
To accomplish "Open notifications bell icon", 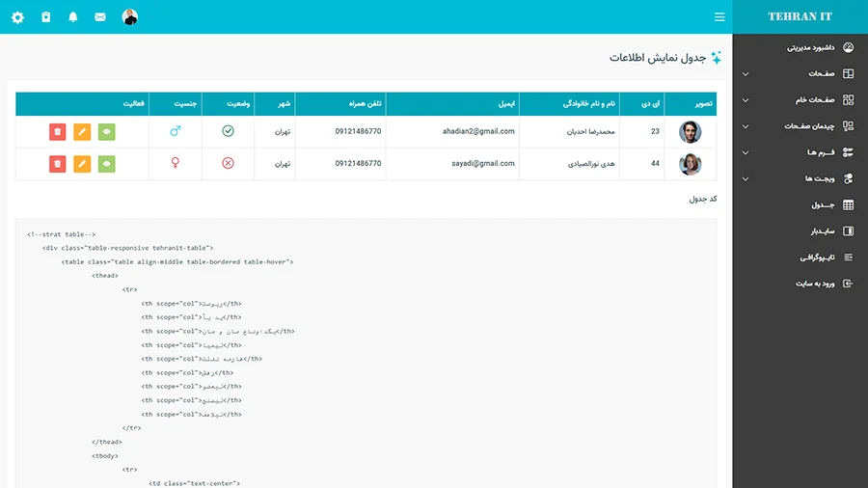I will [x=73, y=17].
